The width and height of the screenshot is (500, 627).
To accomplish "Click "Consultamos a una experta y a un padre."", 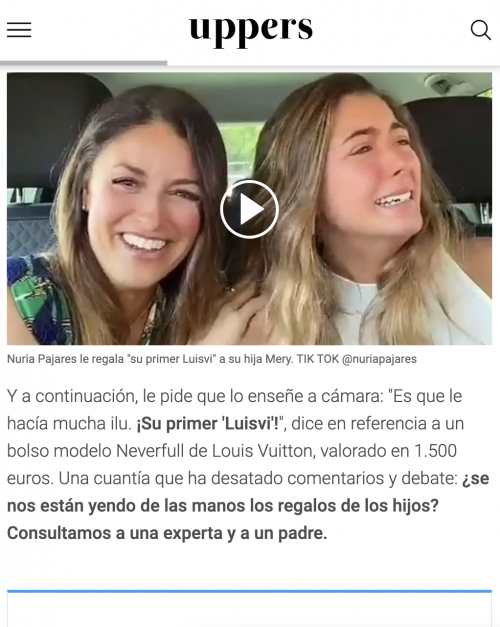I will click(x=167, y=533).
